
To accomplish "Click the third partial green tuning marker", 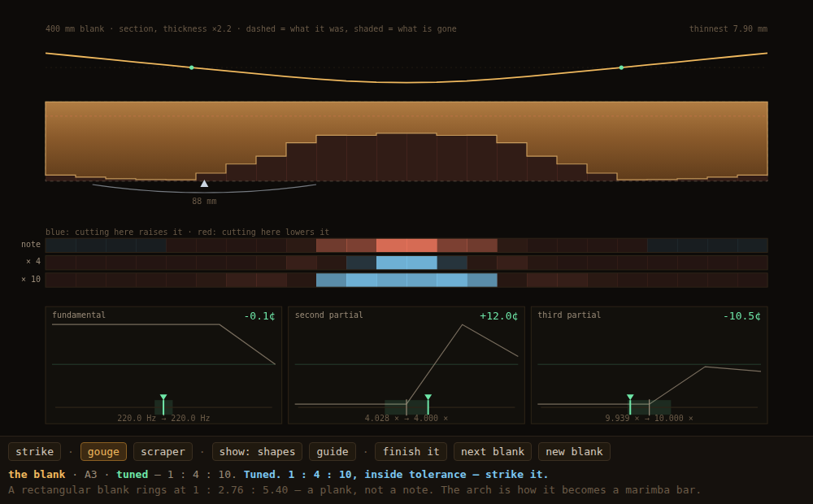I will click(630, 405).
